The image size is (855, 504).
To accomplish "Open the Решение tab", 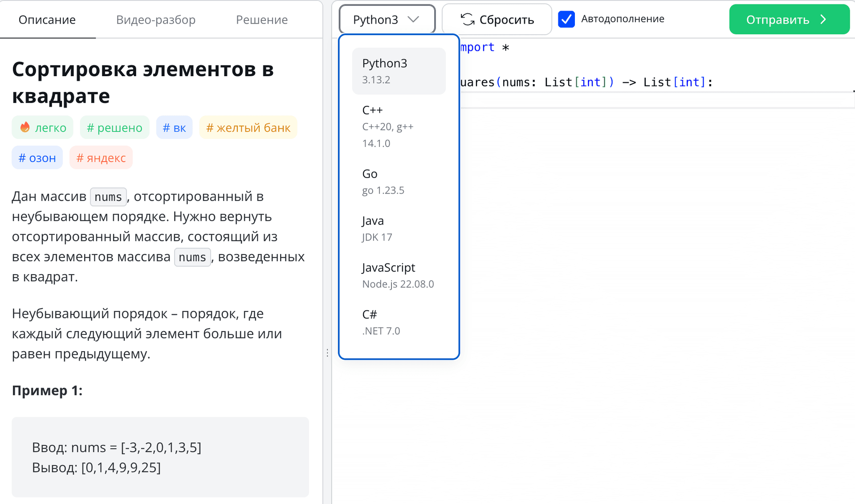I will coord(261,20).
